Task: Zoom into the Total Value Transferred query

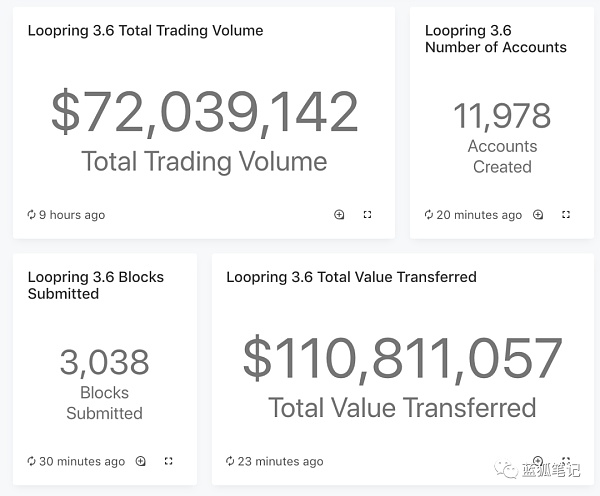Action: pyautogui.click(x=538, y=460)
